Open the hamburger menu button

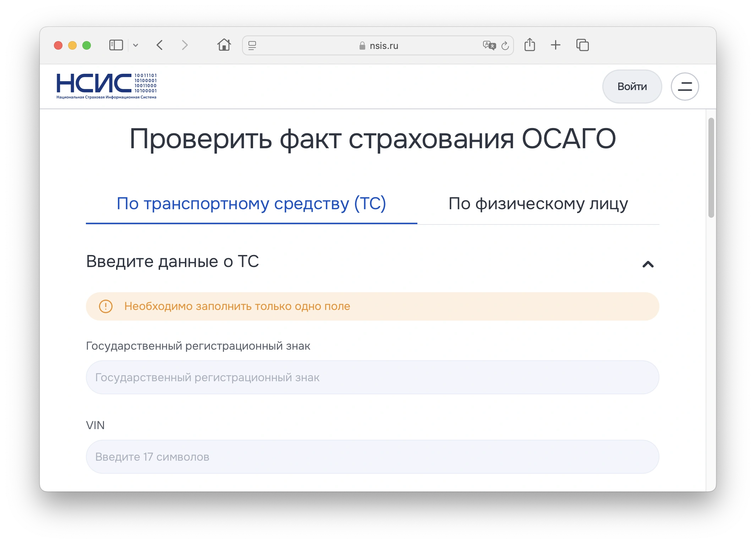click(x=685, y=87)
